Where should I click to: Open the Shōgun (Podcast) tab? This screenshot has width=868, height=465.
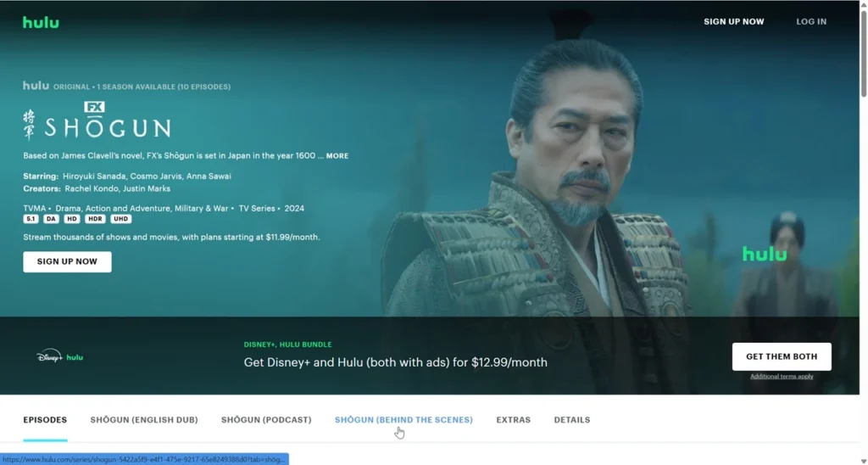(x=266, y=420)
